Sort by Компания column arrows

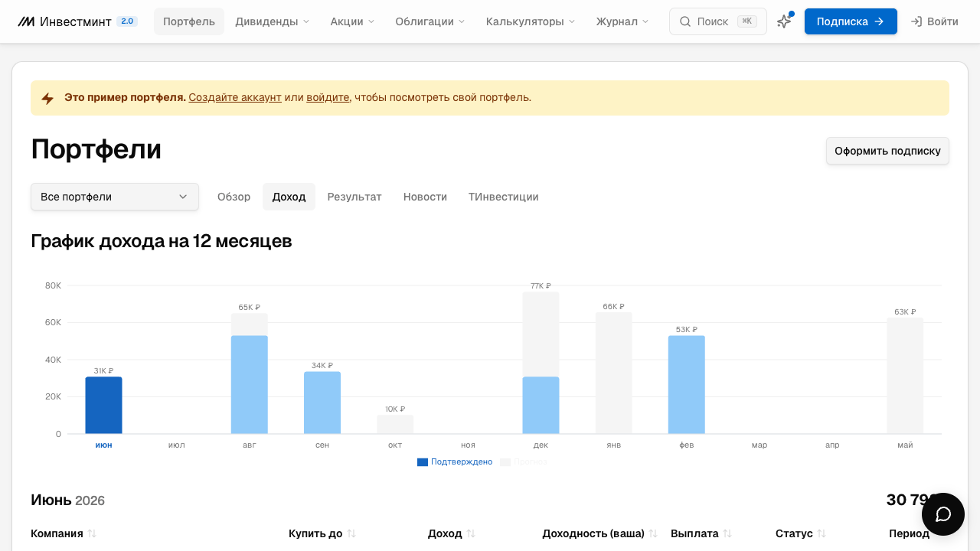(x=92, y=533)
